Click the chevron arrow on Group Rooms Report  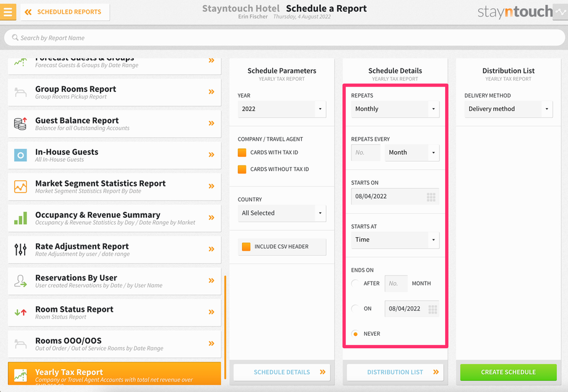[212, 91]
